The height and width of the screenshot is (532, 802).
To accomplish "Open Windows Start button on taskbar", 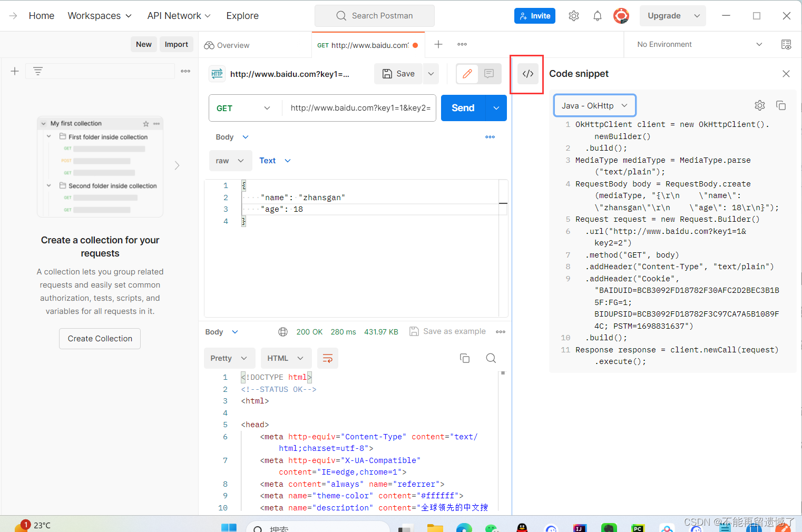I will click(229, 527).
